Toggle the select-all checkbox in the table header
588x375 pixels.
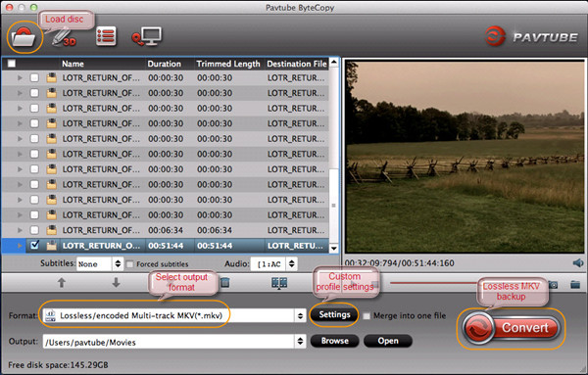pos(12,64)
